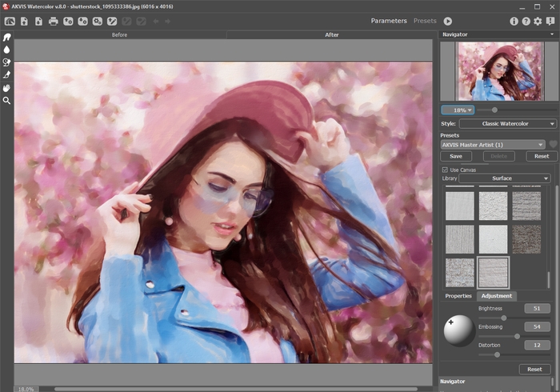Open the Batch processing icon

click(x=97, y=22)
